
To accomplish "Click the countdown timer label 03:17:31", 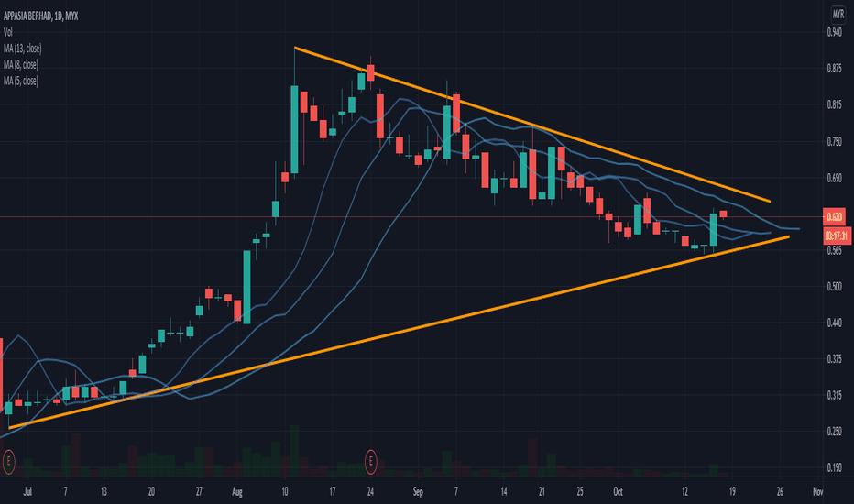I will [838, 236].
